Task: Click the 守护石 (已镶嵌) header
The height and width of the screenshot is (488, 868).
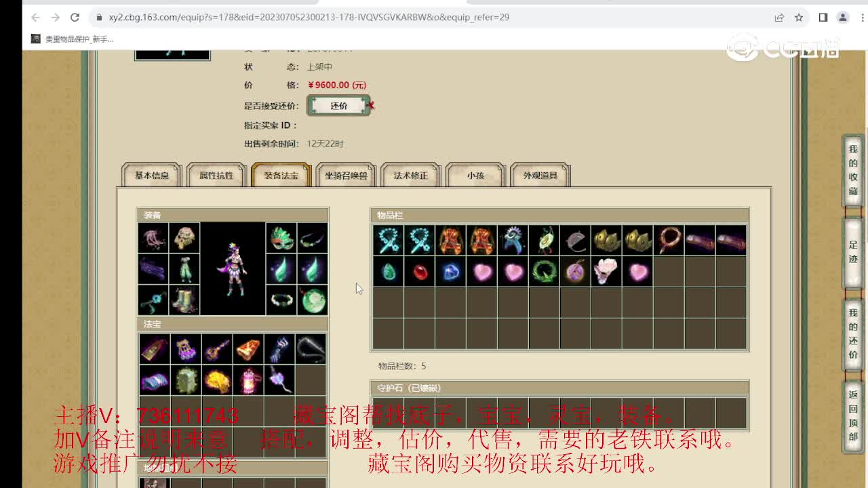Action: tap(559, 388)
